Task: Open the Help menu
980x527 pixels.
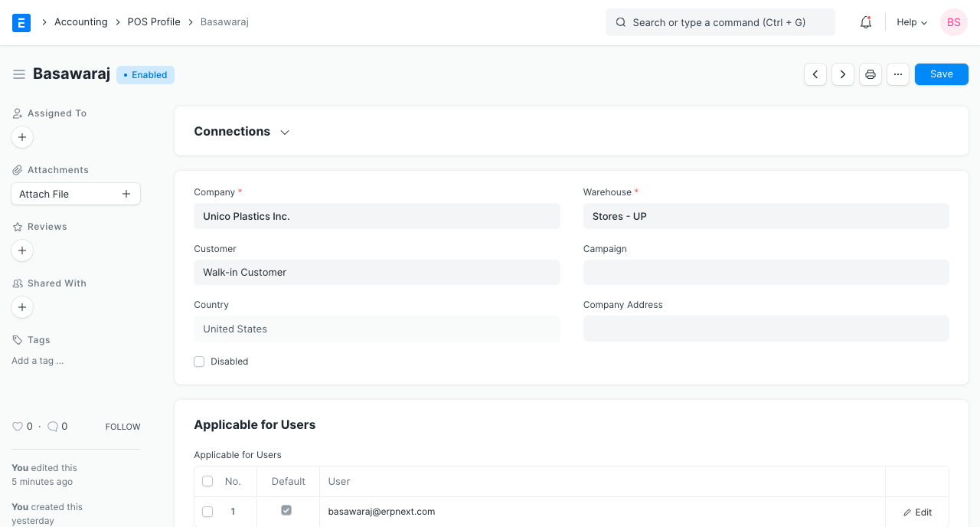Action: pyautogui.click(x=911, y=22)
